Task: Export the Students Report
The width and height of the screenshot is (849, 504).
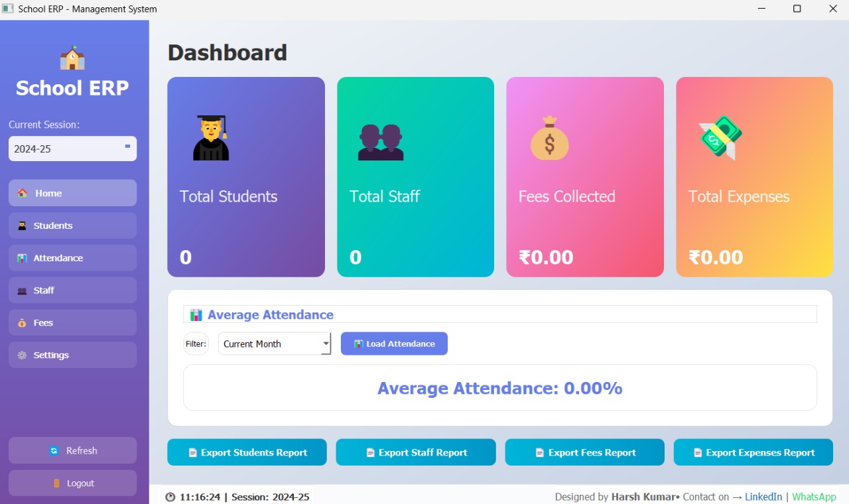Action: tap(247, 452)
